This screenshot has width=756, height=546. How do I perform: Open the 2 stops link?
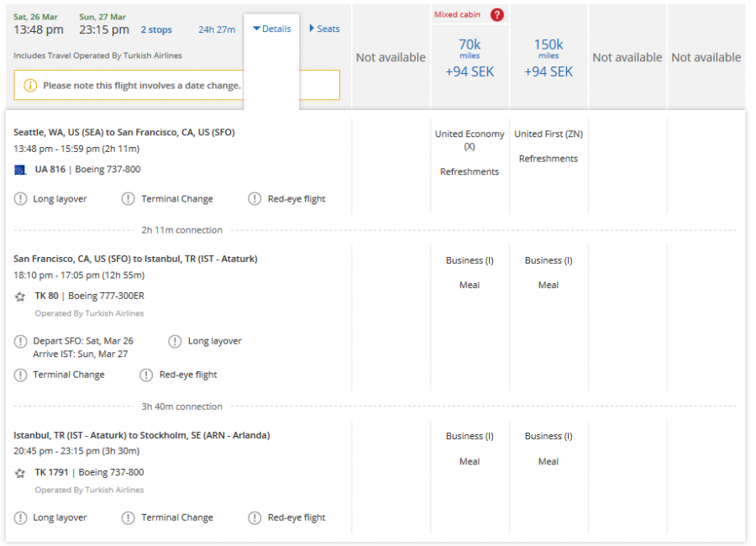[x=156, y=30]
